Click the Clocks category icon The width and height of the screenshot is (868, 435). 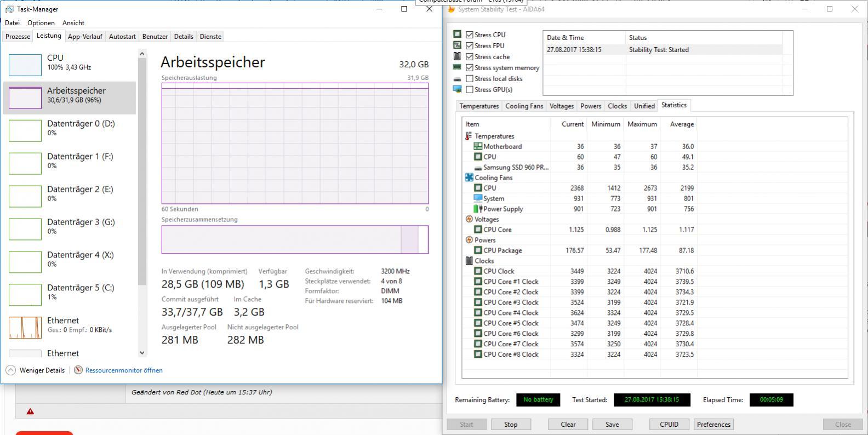469,261
